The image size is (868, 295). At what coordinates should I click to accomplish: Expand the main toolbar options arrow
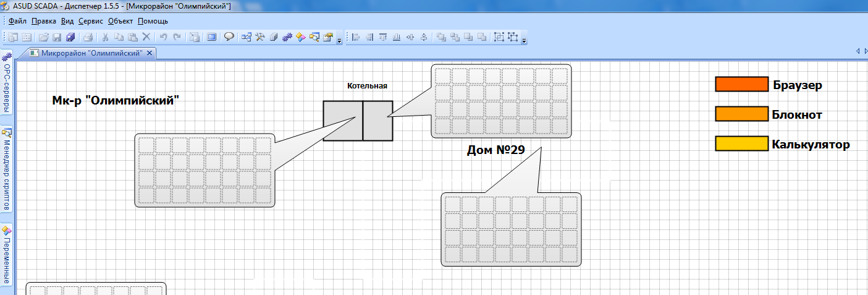coord(340,41)
